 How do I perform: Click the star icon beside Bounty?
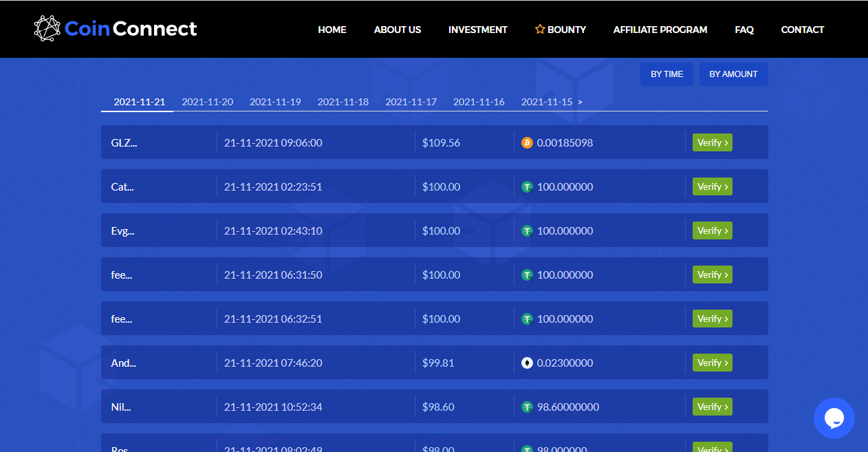click(x=540, y=30)
